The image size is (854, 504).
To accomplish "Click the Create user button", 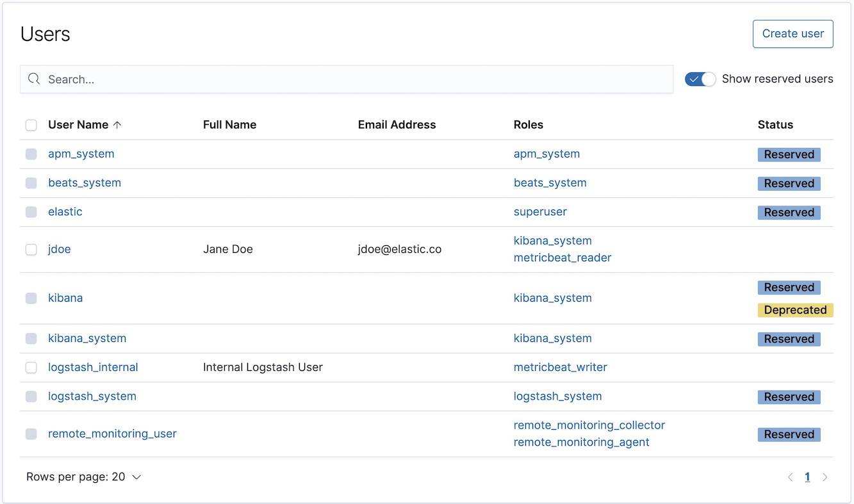I will tap(792, 33).
